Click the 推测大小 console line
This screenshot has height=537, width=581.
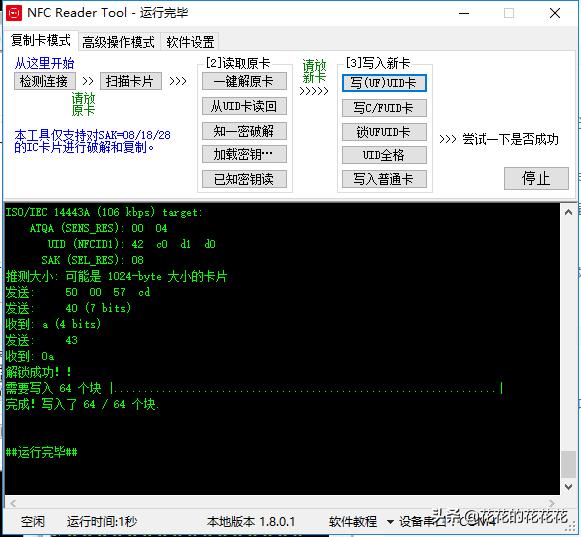tap(116, 276)
